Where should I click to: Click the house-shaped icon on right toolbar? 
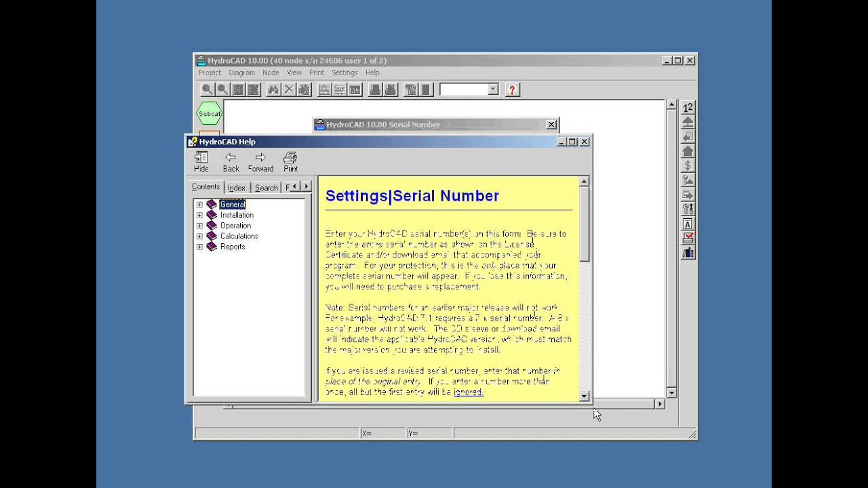click(x=688, y=151)
